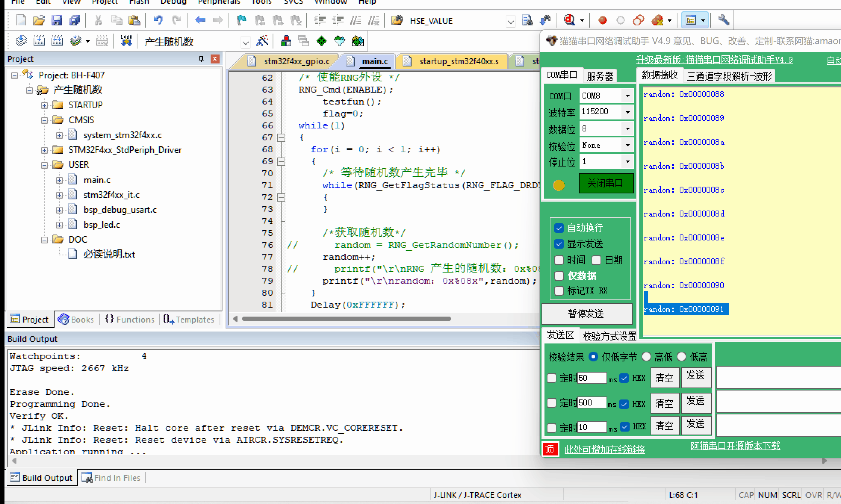Click the target/crosshair debug icon
The height and width of the screenshot is (504, 841).
click(x=569, y=21)
